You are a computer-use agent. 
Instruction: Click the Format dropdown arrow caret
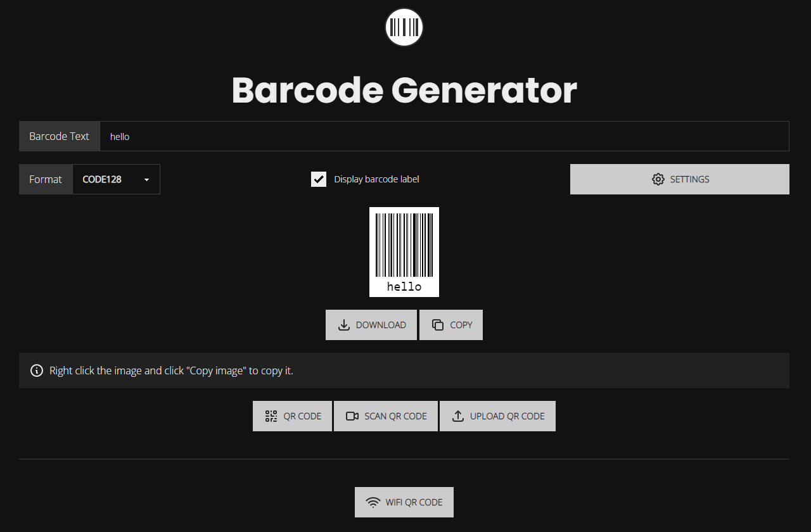[x=147, y=180]
